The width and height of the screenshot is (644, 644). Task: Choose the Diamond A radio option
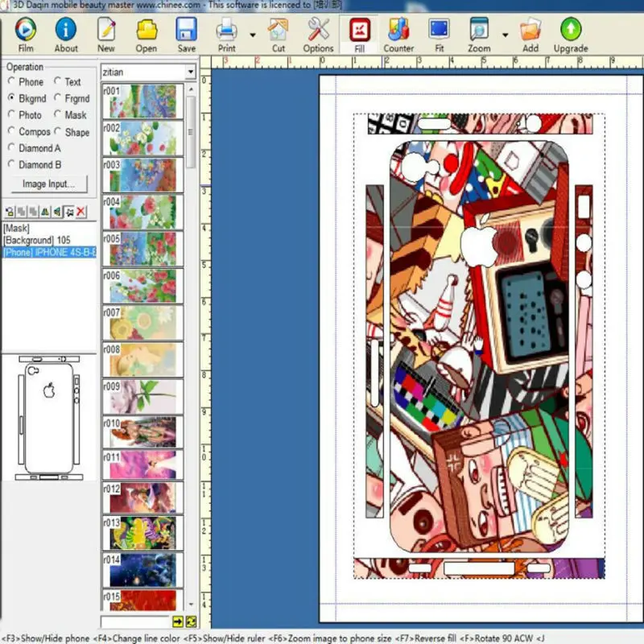pyautogui.click(x=11, y=147)
